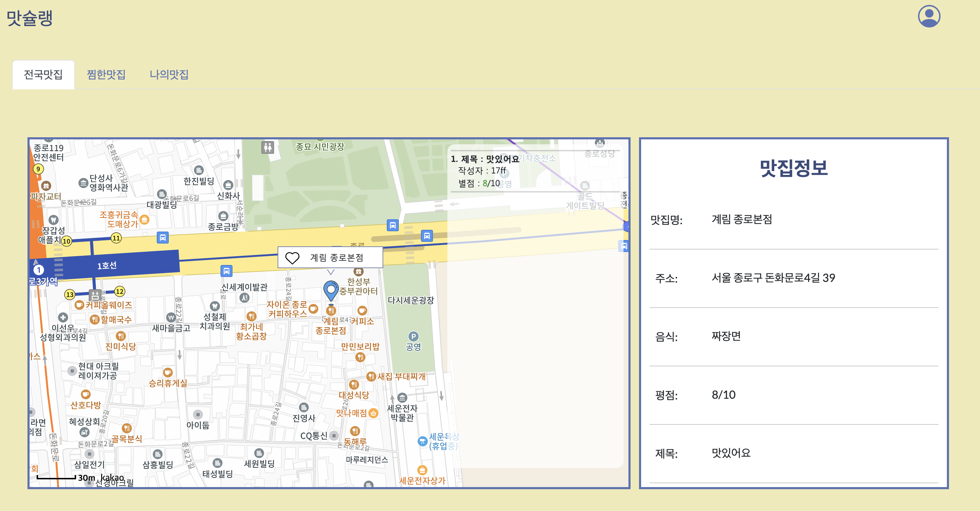Click subway exit 9 marker
Screen dimensions: 980x511
point(38,169)
